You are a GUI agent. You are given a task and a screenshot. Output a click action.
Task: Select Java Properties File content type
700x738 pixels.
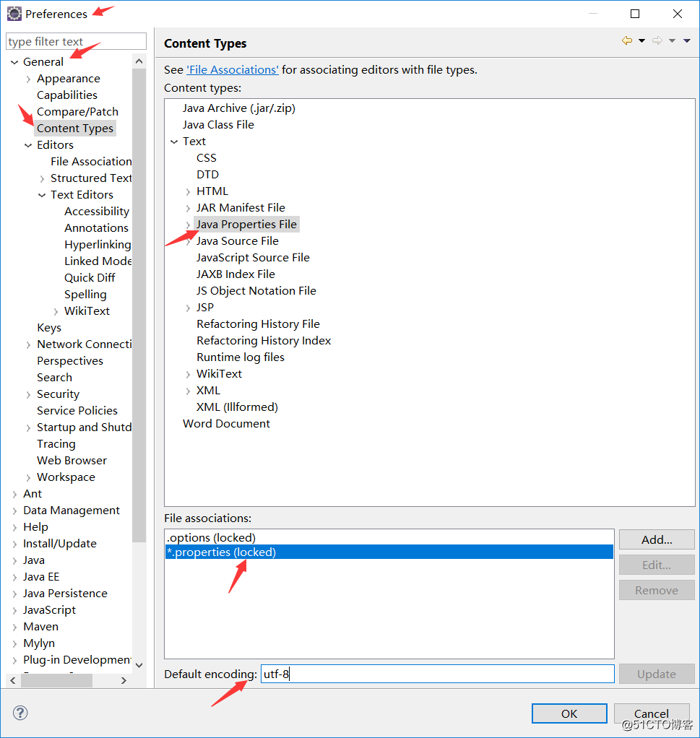246,225
